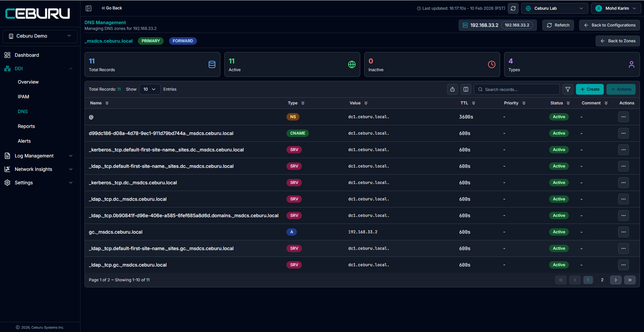
Task: Open the Actions dropdown button
Action: [x=621, y=89]
